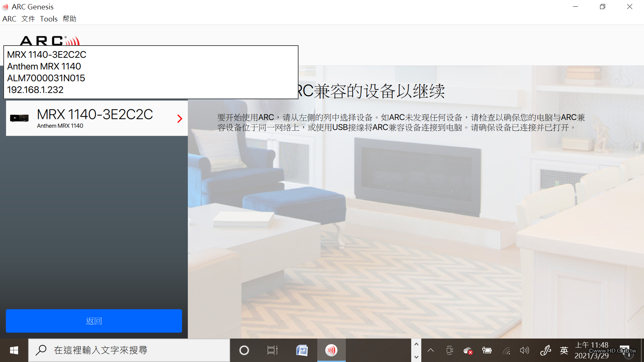The height and width of the screenshot is (362, 644).
Task: Switch to Word from taskbar icon
Action: pos(302,350)
